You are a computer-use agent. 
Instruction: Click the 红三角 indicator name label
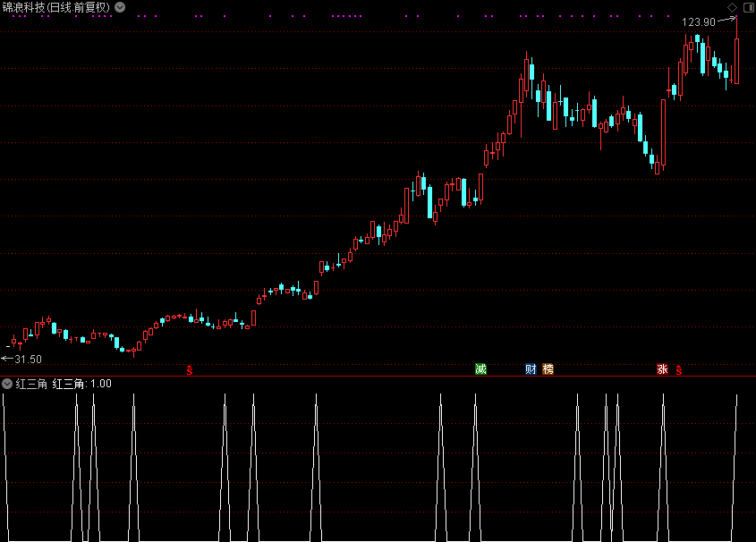tap(31, 384)
